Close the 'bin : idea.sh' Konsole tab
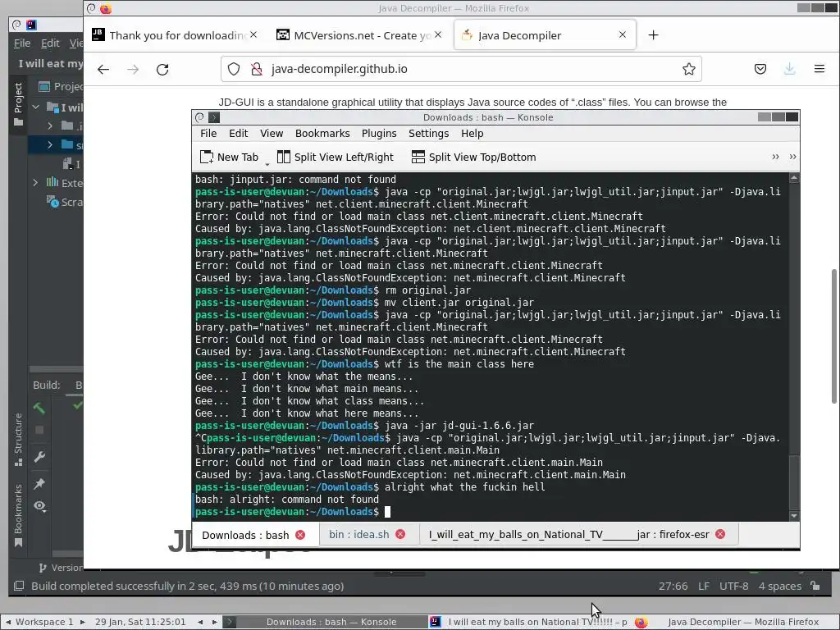The height and width of the screenshot is (630, 840). (400, 534)
